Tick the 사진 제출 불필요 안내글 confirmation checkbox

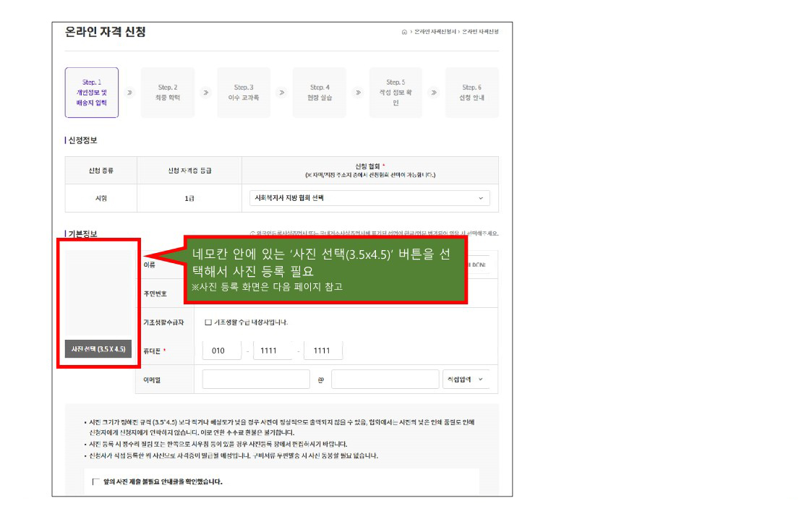[95, 481]
